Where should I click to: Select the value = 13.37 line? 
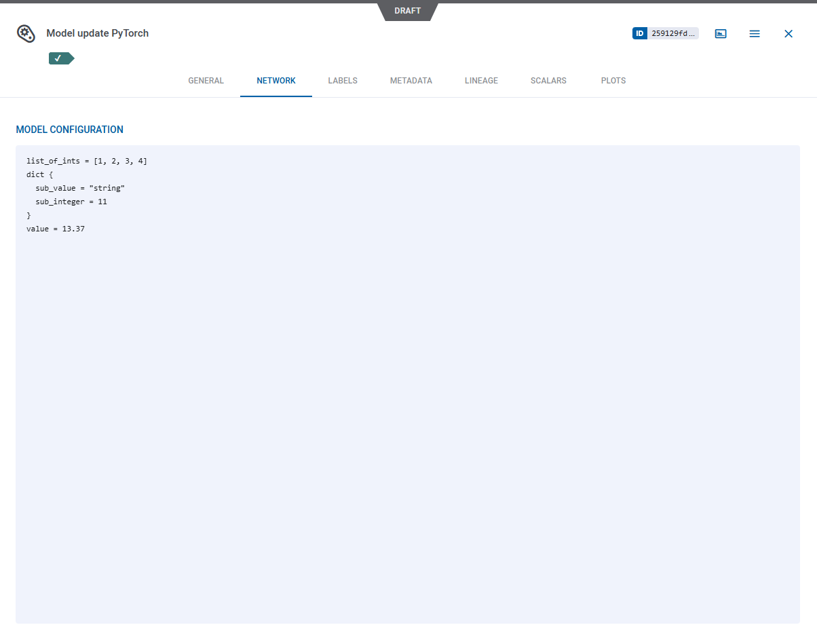tap(55, 229)
